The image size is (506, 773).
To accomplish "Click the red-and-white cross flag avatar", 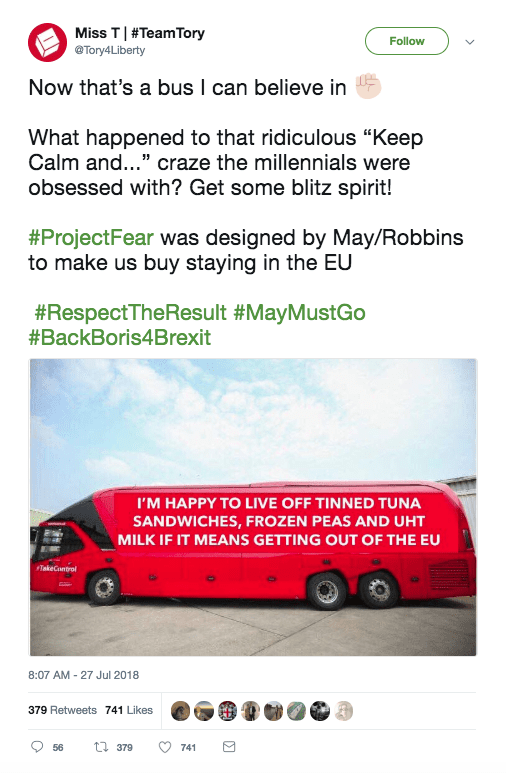I will 227,711.
